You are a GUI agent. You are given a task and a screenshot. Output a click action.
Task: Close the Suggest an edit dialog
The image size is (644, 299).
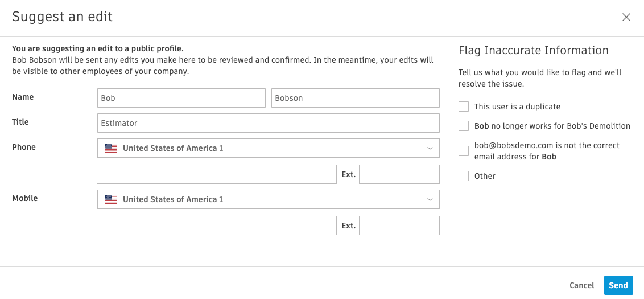point(626,17)
